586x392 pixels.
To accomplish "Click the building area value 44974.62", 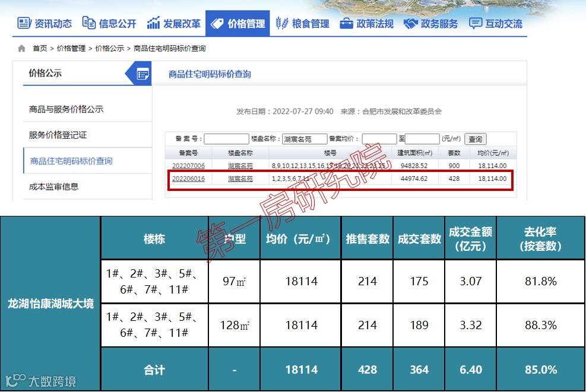I will (414, 179).
